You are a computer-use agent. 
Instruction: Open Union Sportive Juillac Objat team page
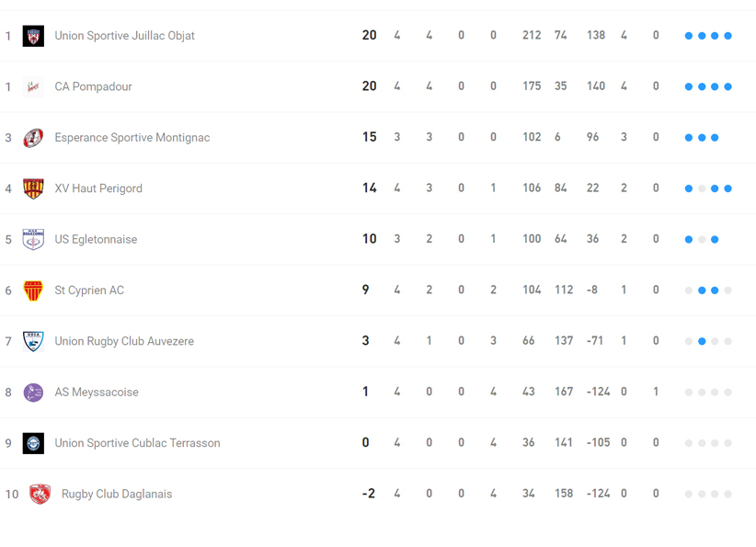tap(124, 36)
